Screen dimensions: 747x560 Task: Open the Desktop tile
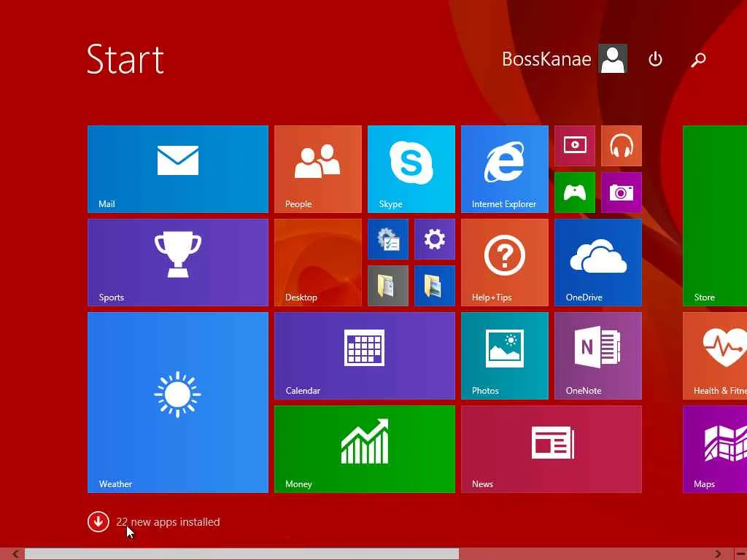click(318, 262)
